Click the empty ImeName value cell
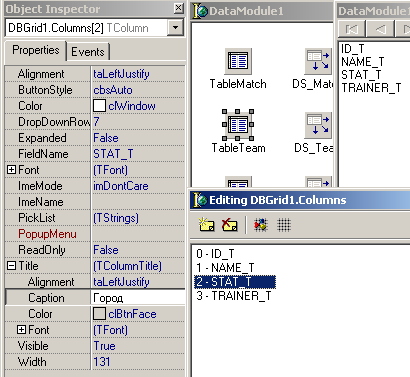The image size is (410, 377). tap(138, 202)
